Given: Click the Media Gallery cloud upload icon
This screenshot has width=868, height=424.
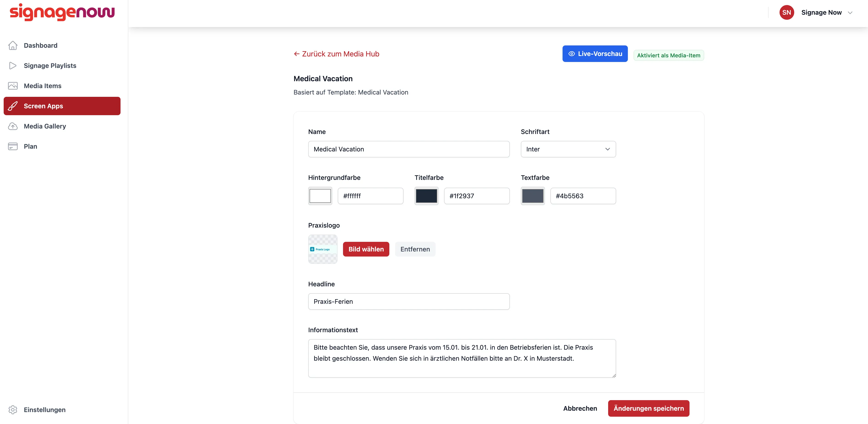Looking at the screenshot, I should tap(13, 126).
